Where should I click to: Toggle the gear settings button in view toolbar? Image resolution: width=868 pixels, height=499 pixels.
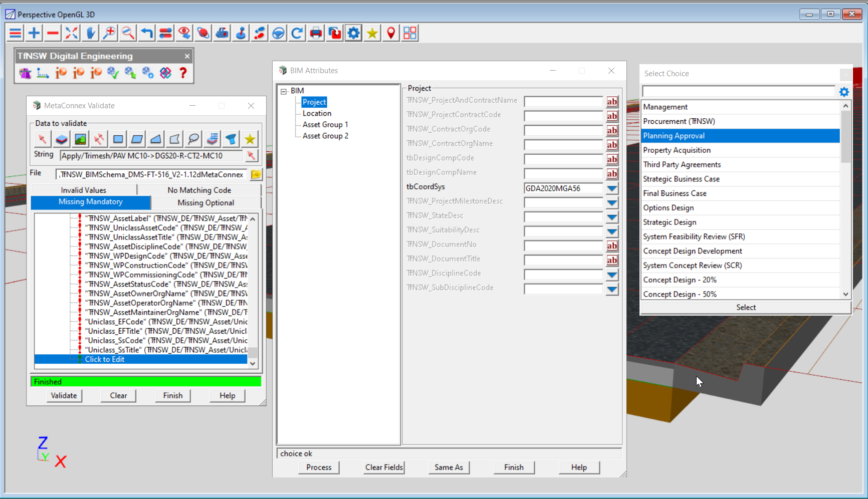point(353,33)
